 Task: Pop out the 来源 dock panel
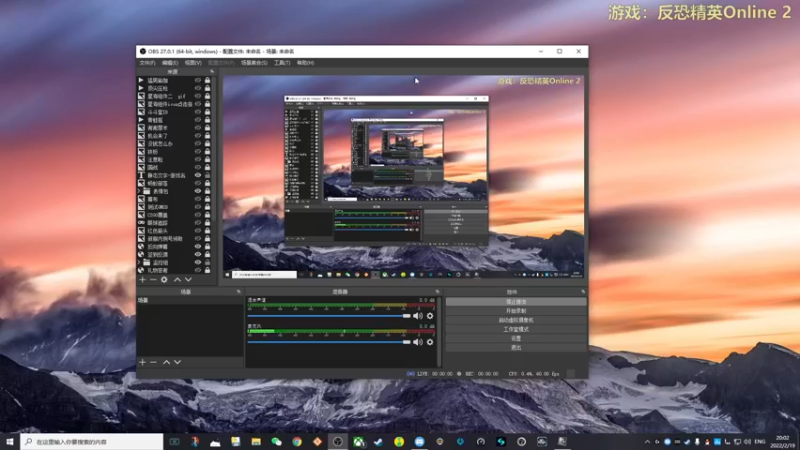coord(212,72)
